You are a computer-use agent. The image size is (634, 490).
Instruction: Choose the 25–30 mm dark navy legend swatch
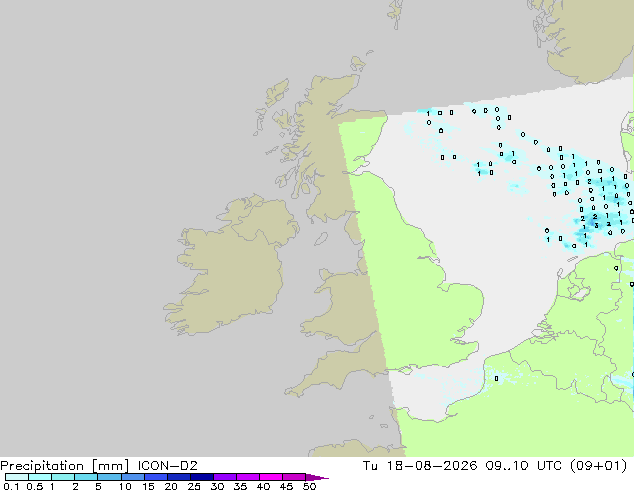(201, 477)
